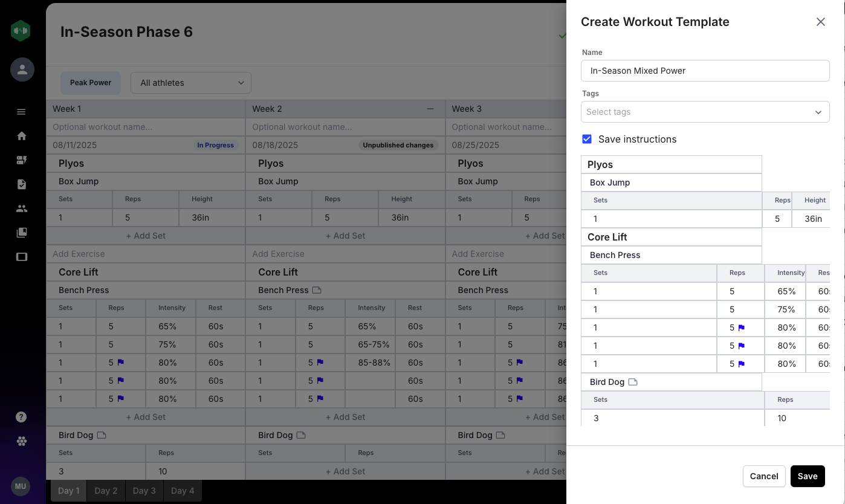Open the screen display icon in sidebar

coord(22,257)
